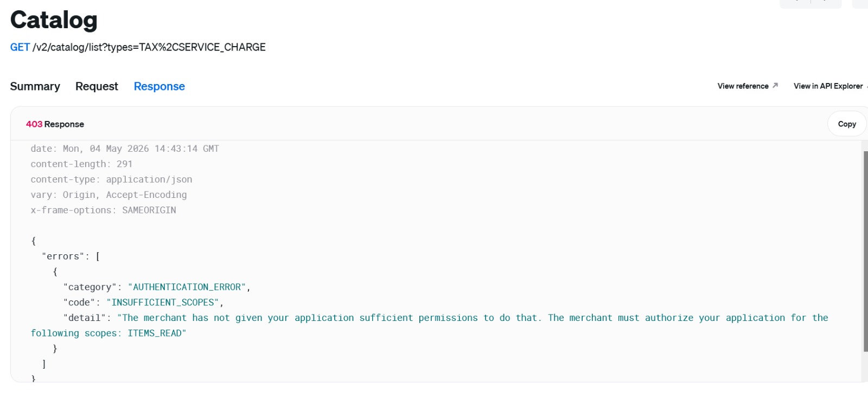The width and height of the screenshot is (868, 405).
Task: Click the Catalog page heading
Action: click(54, 20)
